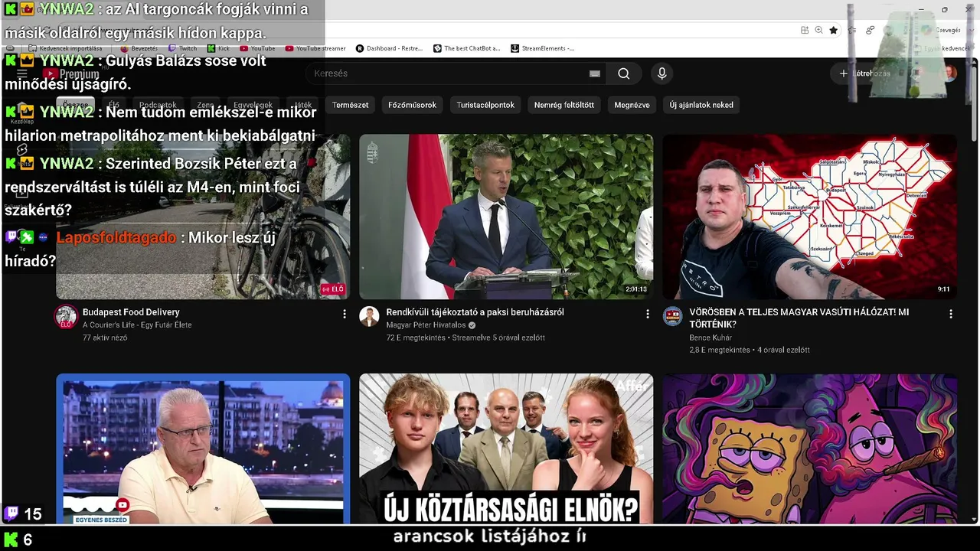The image size is (980, 551).
Task: Open The best ChatBot bookmark
Action: pyautogui.click(x=467, y=48)
